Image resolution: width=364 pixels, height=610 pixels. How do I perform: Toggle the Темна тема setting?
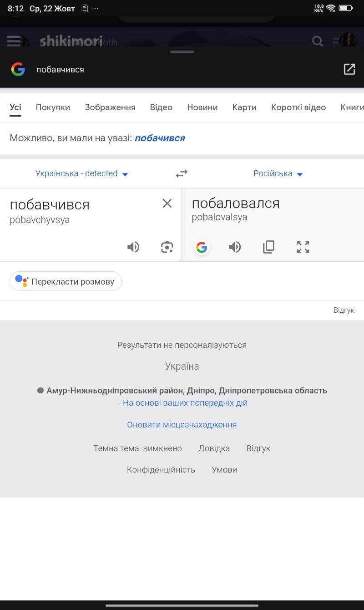pos(137,448)
